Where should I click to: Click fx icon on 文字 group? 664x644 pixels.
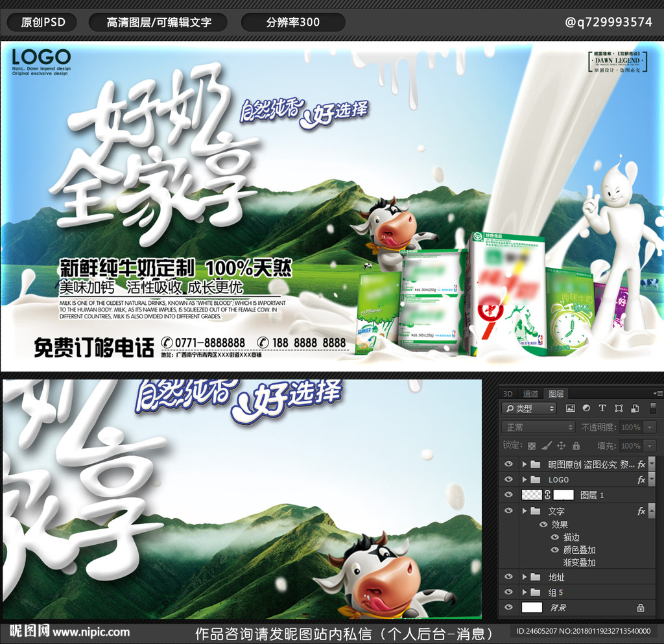[x=641, y=511]
